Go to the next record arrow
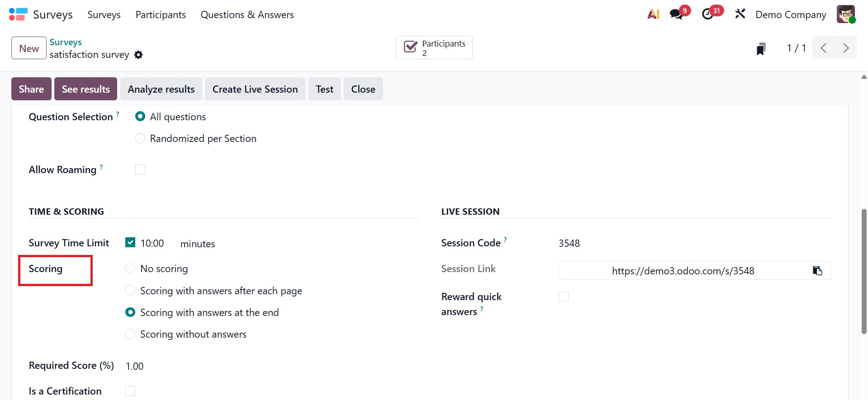 click(846, 48)
